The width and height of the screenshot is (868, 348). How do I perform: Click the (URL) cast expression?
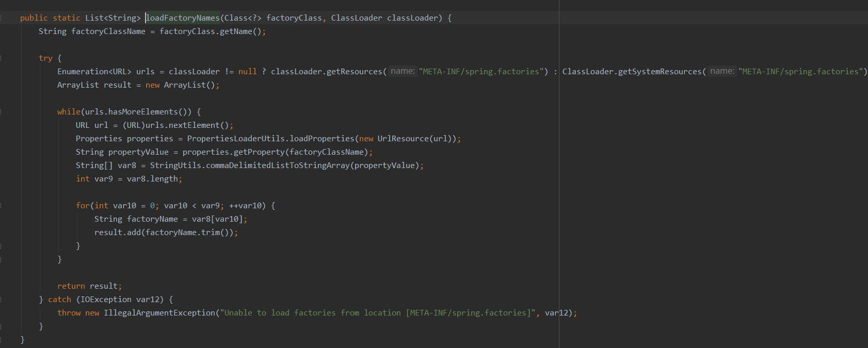pyautogui.click(x=134, y=125)
